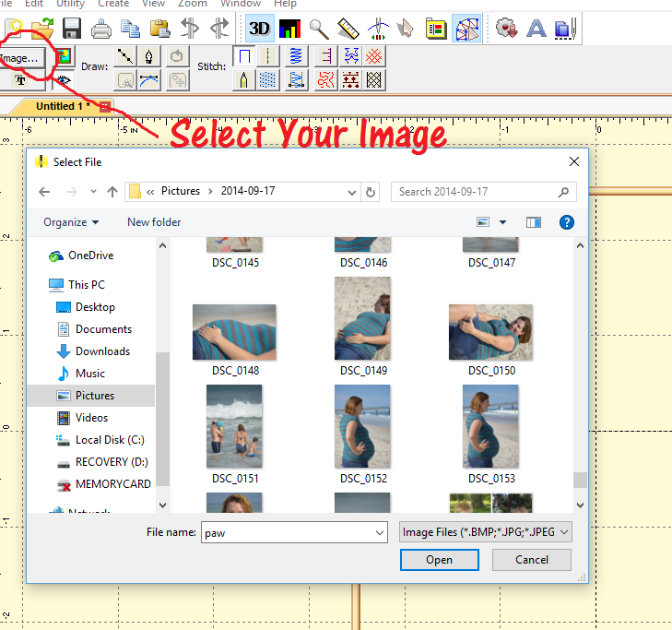Choose the blue zigzag stitch type

click(296, 56)
